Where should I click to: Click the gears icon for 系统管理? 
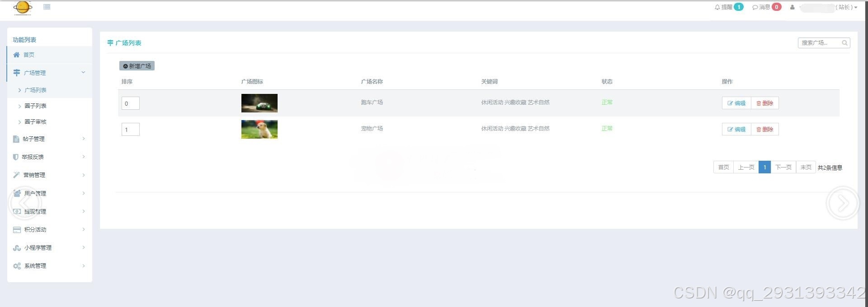coord(17,266)
